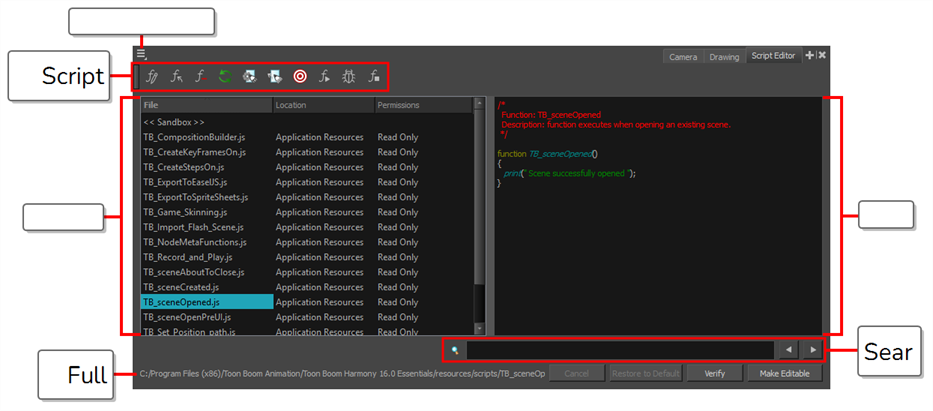Click the Run script icon
This screenshot has width=933, height=411.
click(324, 76)
